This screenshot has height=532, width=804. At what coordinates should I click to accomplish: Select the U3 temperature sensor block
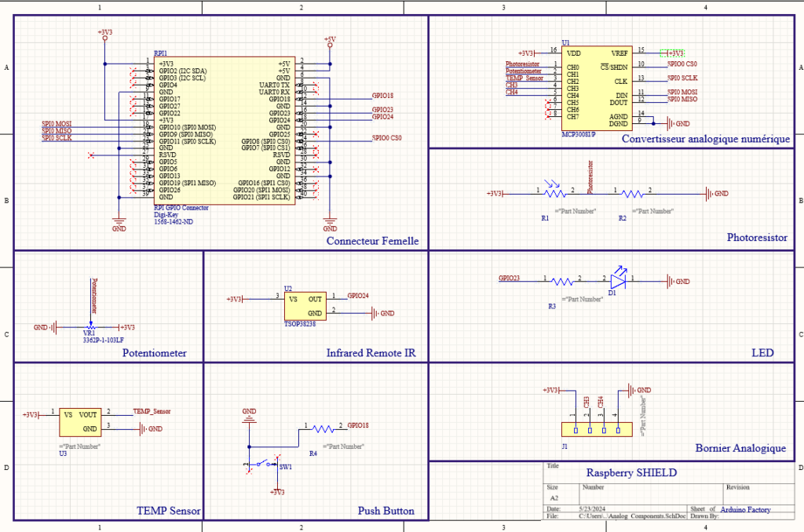(x=79, y=421)
